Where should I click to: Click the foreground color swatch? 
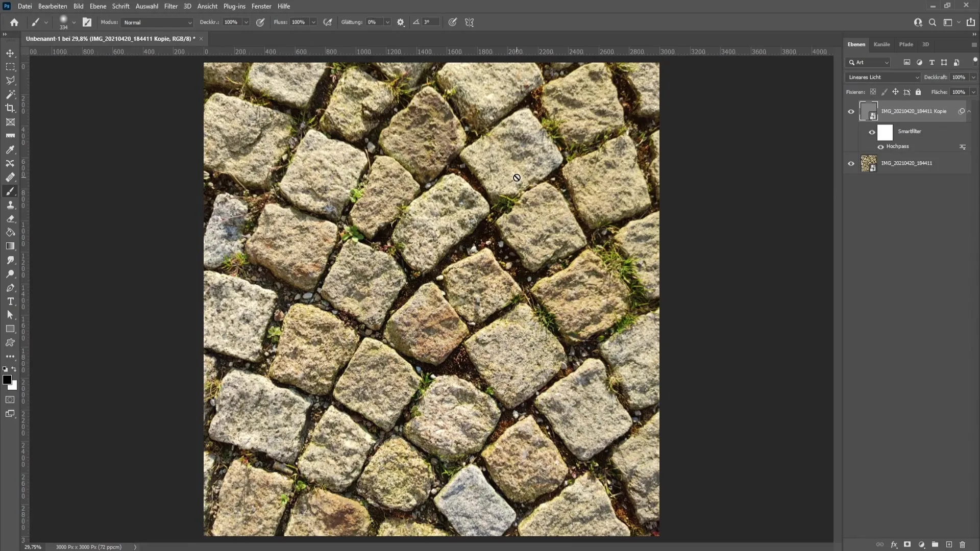pyautogui.click(x=8, y=380)
